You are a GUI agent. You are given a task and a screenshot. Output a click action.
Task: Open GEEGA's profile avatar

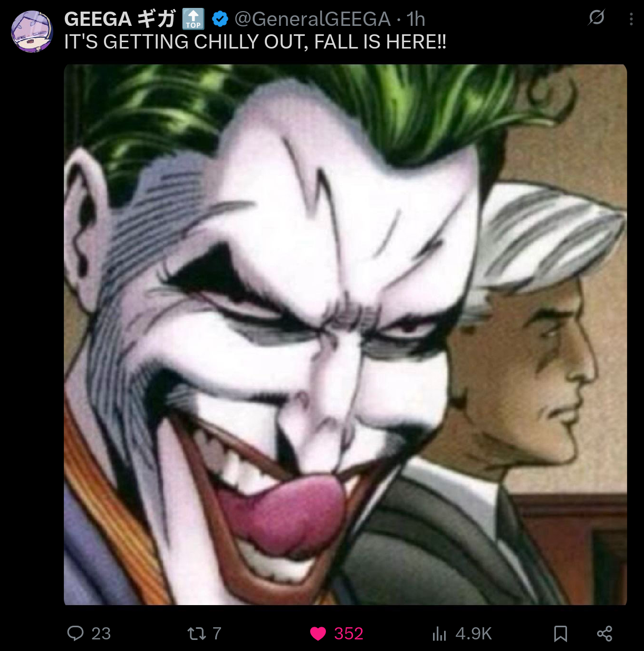[32, 32]
